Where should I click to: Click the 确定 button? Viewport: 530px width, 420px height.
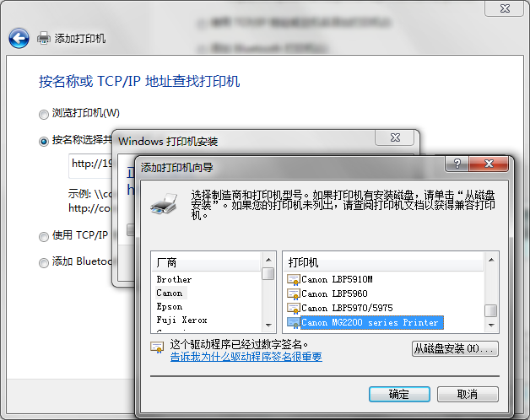(399, 395)
